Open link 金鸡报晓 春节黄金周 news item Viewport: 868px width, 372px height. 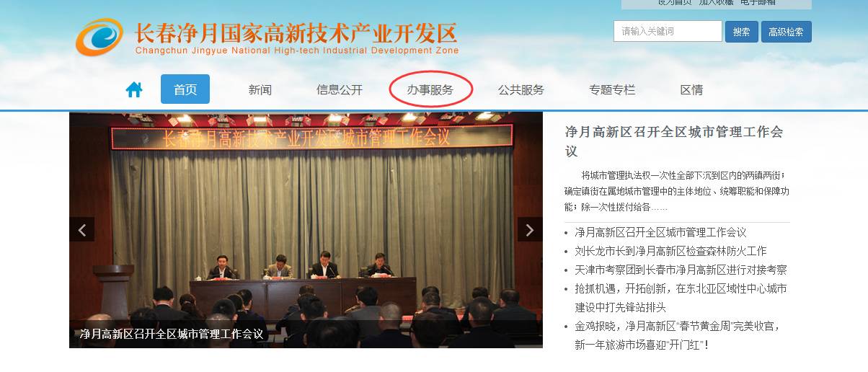click(678, 335)
